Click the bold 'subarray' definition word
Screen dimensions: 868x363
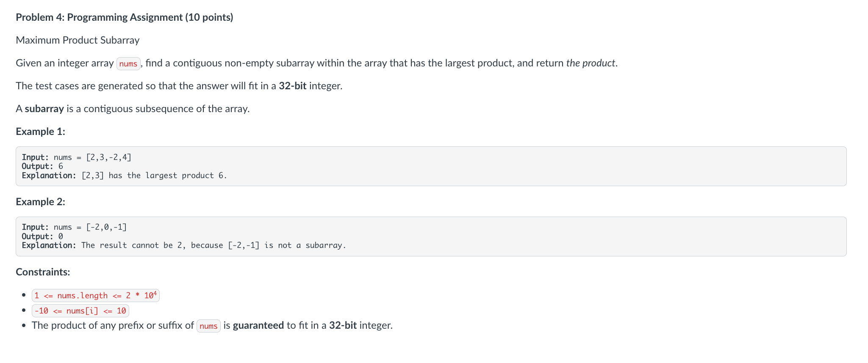pos(44,109)
